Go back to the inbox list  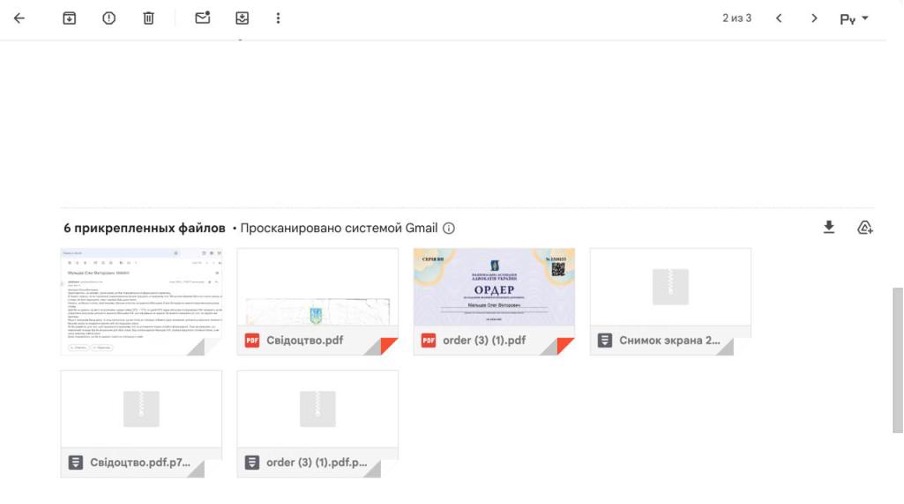point(19,18)
